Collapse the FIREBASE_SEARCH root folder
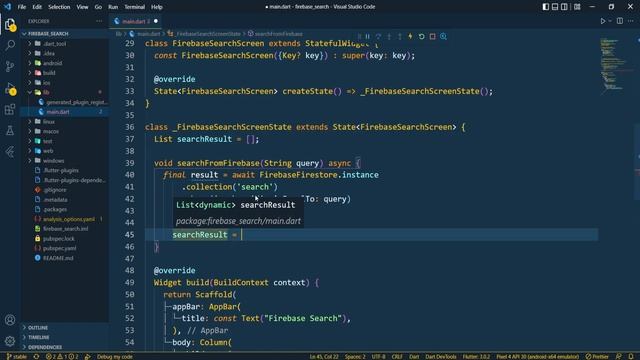The height and width of the screenshot is (360, 640). point(65,34)
